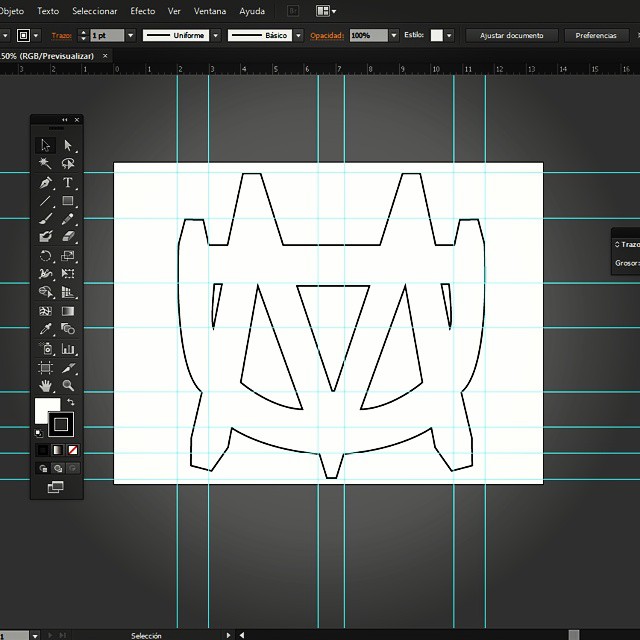Viewport: 640px width, 640px height.
Task: Click the Preferencias button
Action: [596, 36]
